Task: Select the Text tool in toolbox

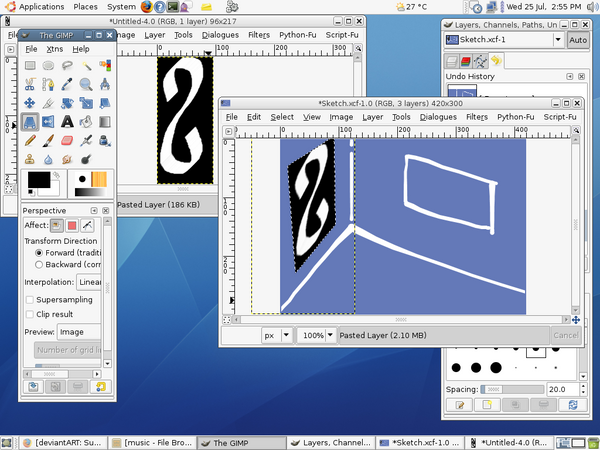Action: [68, 122]
